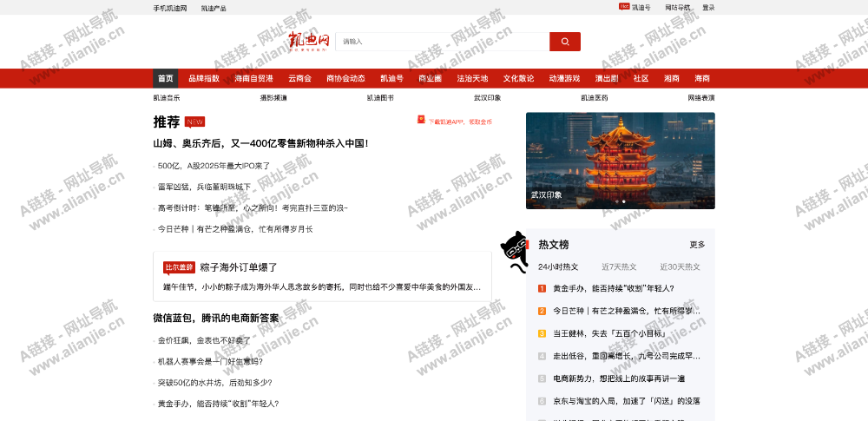Switch to the 近30天热文 tab

680,267
